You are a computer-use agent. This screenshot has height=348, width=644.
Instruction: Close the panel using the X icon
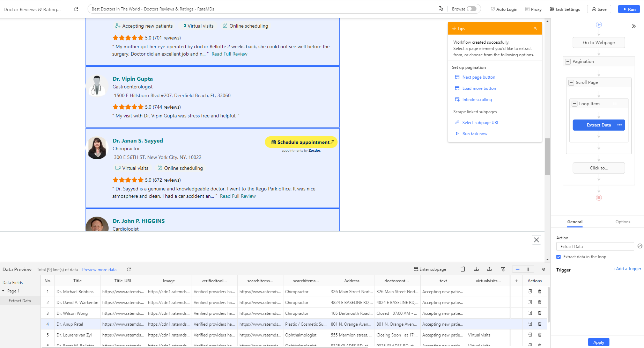[536, 240]
